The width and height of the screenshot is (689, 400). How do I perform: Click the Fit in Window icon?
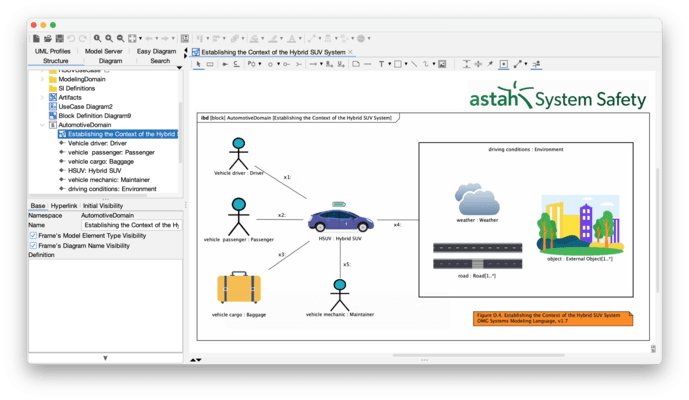(x=132, y=39)
